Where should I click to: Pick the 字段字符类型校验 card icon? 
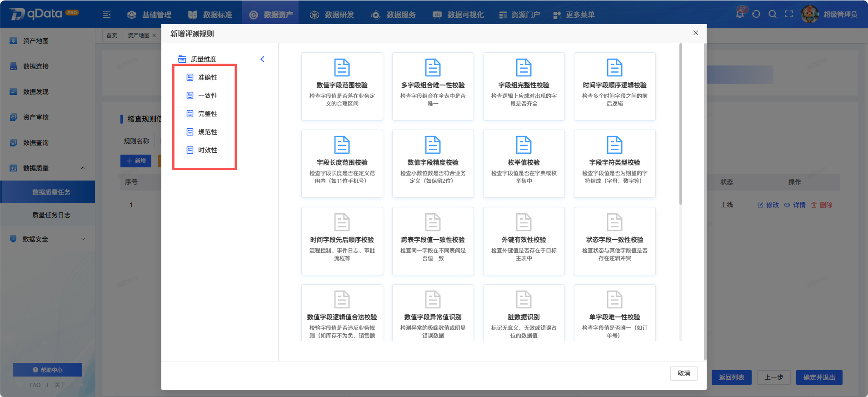point(614,145)
